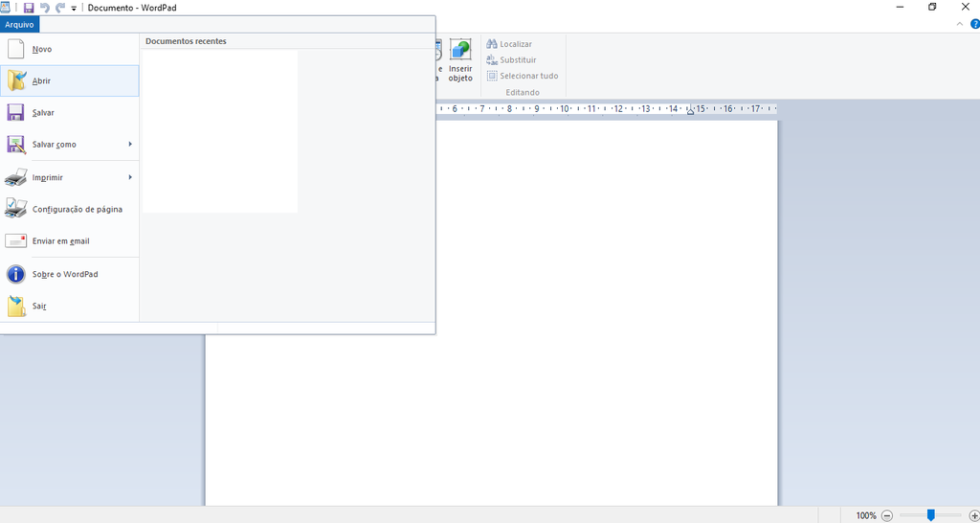Click the right indent marker on ruler
The image size is (980, 523).
point(691,111)
